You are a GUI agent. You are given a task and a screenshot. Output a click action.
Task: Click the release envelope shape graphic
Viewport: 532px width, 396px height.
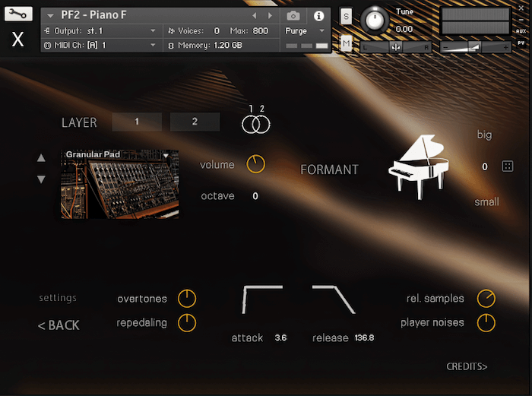[334, 299]
